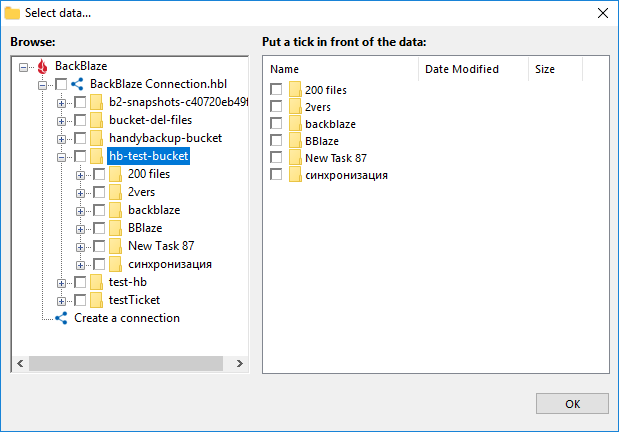Viewport: 619px width, 432px height.
Task: Click 200 files folder icon in right list
Action: (295, 90)
